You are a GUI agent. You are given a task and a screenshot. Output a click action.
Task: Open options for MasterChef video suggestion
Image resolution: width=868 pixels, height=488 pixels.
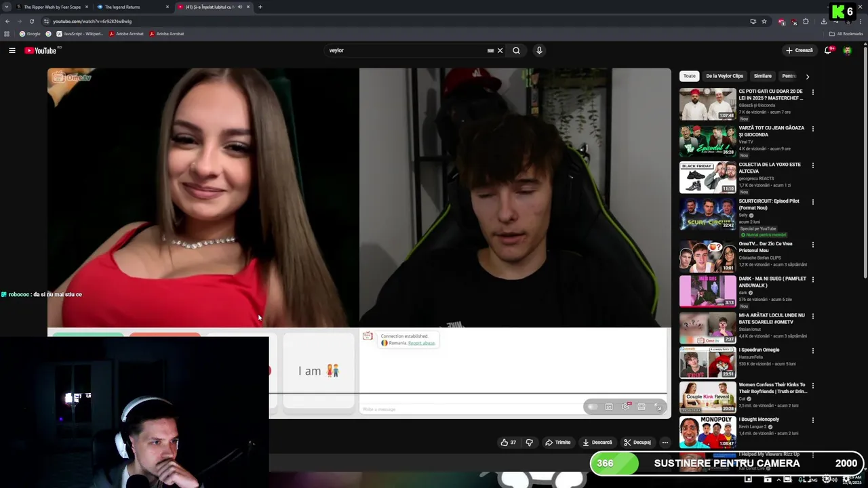[813, 92]
